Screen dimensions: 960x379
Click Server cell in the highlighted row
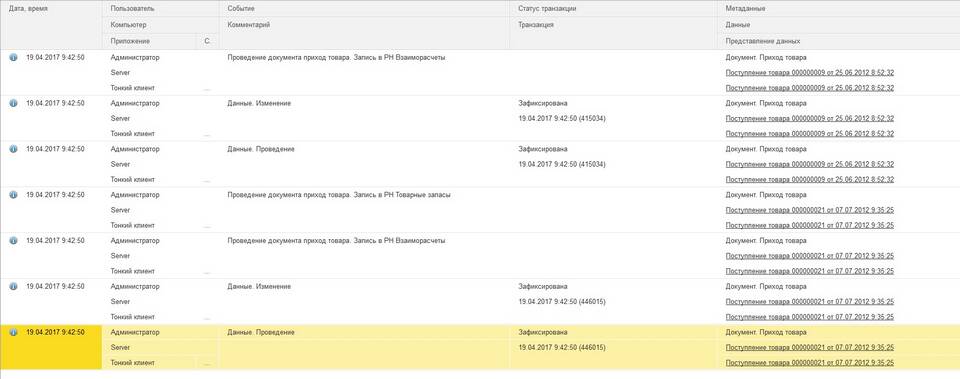click(x=120, y=348)
